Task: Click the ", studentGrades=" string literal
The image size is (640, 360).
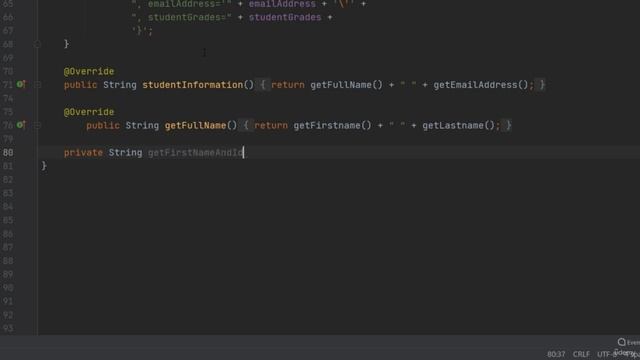Action: [x=182, y=18]
